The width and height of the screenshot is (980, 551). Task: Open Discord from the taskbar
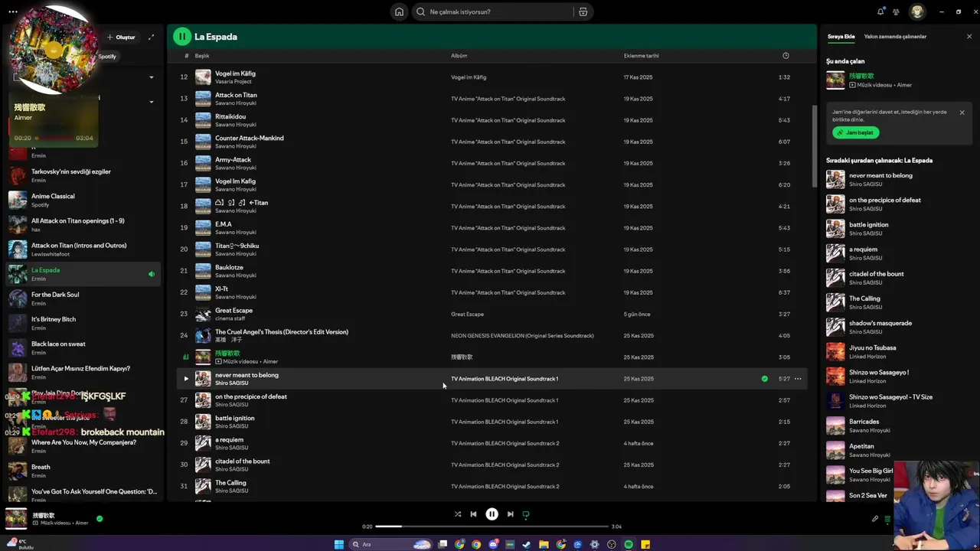tap(493, 544)
